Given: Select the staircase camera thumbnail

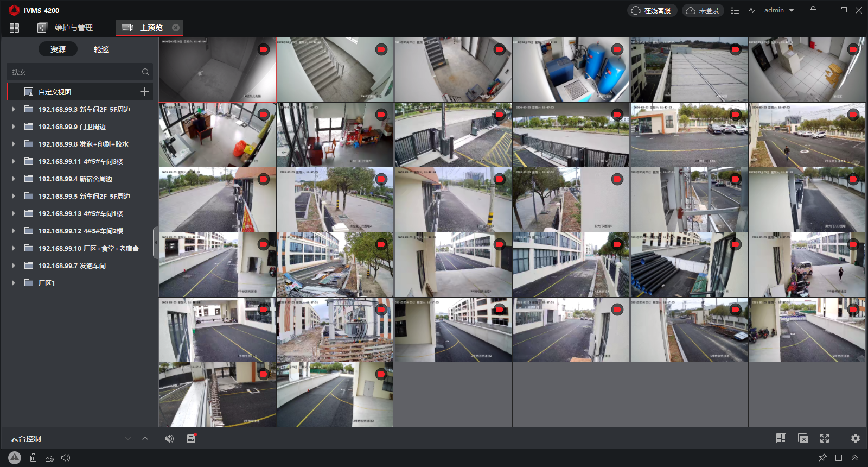Looking at the screenshot, I should [x=335, y=70].
